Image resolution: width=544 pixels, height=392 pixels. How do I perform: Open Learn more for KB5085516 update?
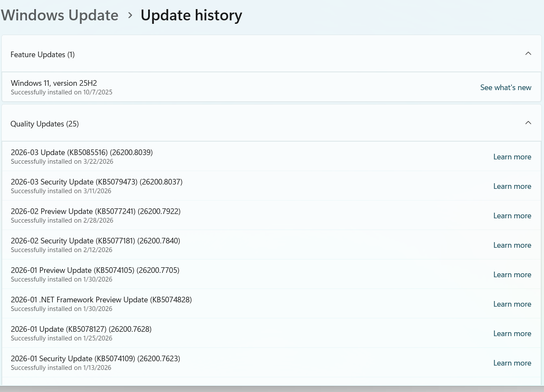(512, 157)
